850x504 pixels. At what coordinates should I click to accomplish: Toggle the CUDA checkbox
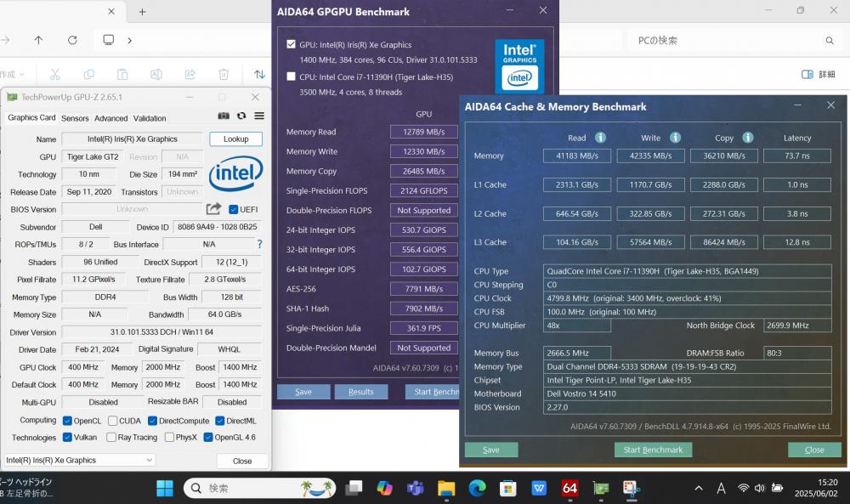(x=112, y=421)
